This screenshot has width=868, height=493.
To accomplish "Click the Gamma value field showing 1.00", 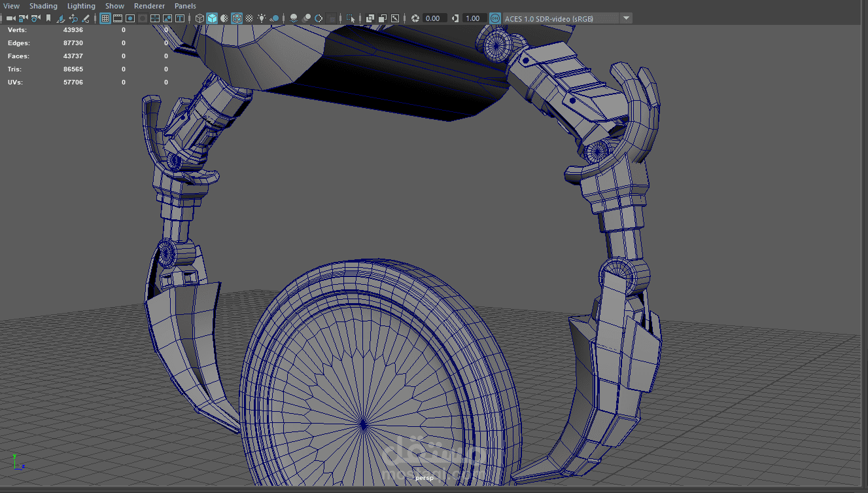I will 474,18.
